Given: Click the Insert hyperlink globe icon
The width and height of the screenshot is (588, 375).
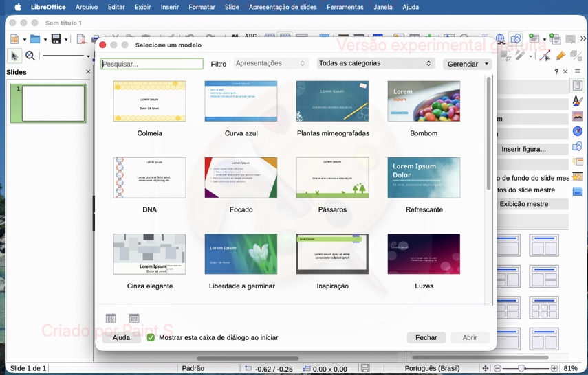Looking at the screenshot, I should pyautogui.click(x=500, y=38).
